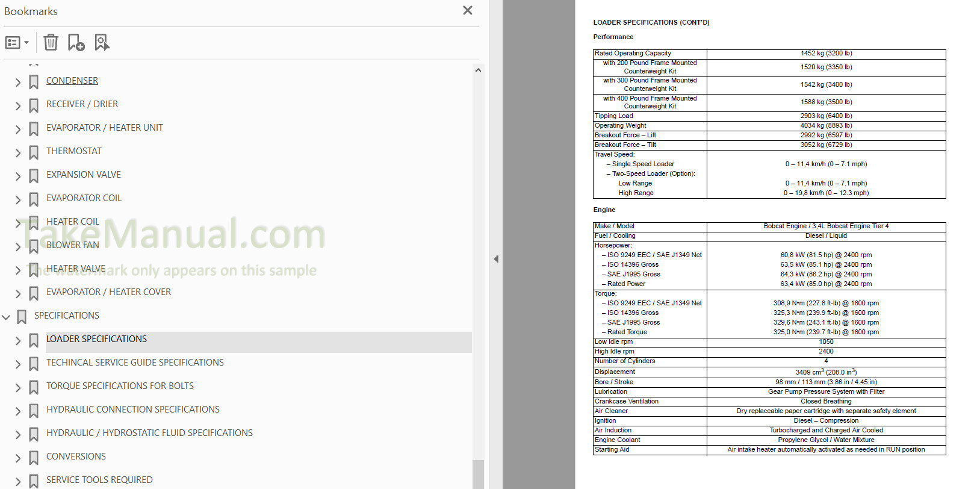
Task: Delete the selected bookmark with the trash icon
Action: (51, 42)
